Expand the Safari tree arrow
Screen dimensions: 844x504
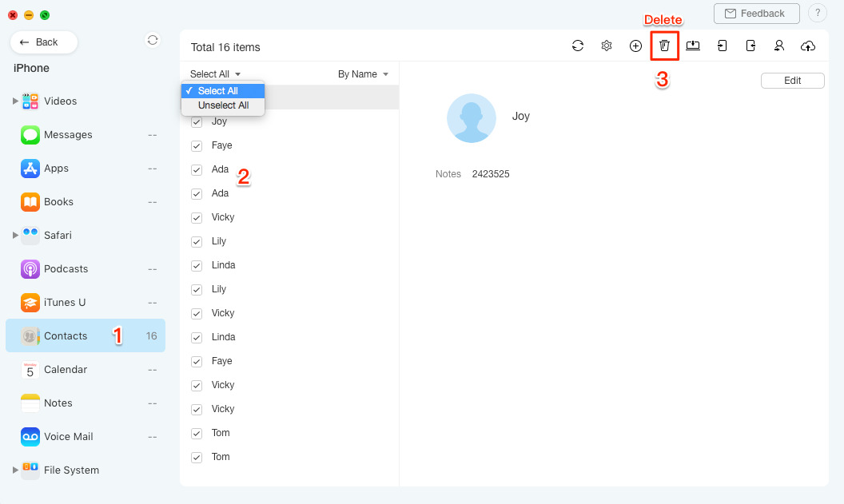tap(15, 235)
